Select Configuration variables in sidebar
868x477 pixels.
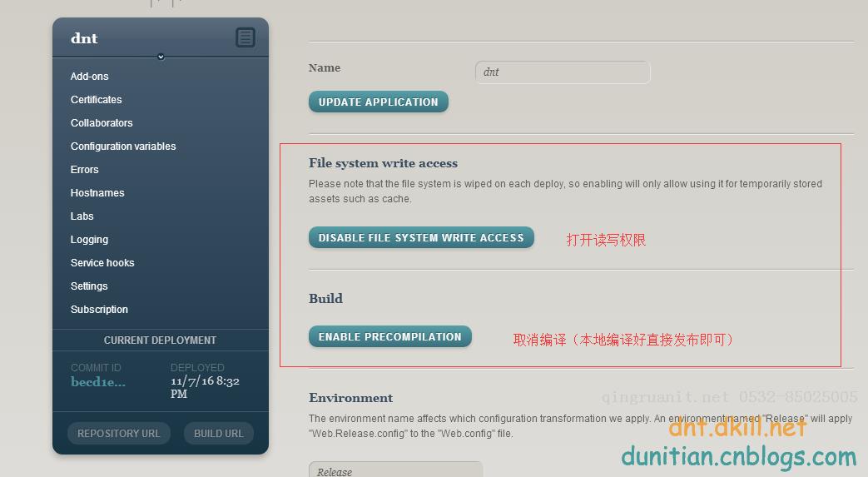click(123, 147)
